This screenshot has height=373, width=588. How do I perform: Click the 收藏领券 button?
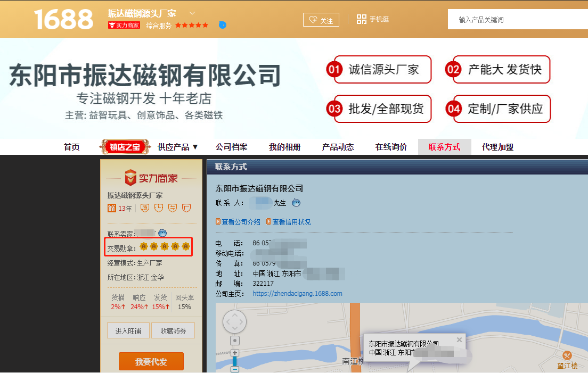[173, 330]
